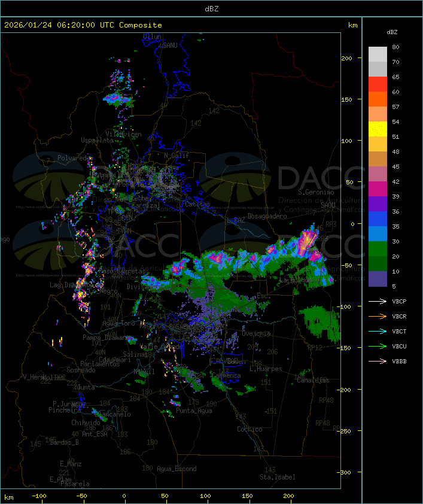Image resolution: width=423 pixels, height=504 pixels.
Task: Click the dBZ title at top center
Action: 211,8
